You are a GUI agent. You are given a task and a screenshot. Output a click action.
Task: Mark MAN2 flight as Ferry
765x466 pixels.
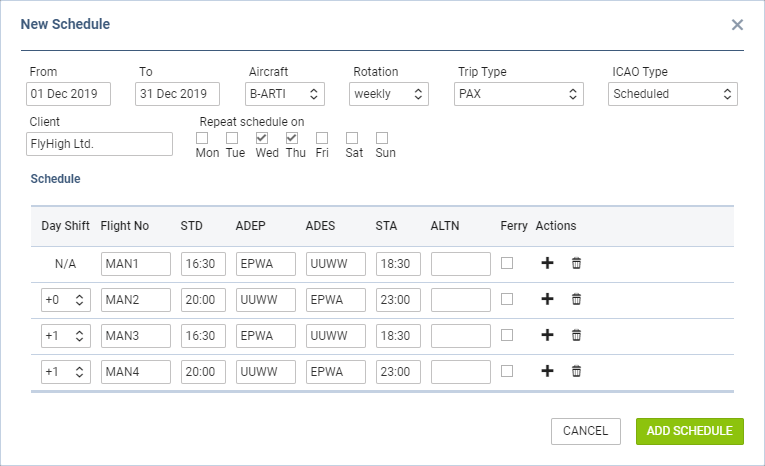[507, 299]
